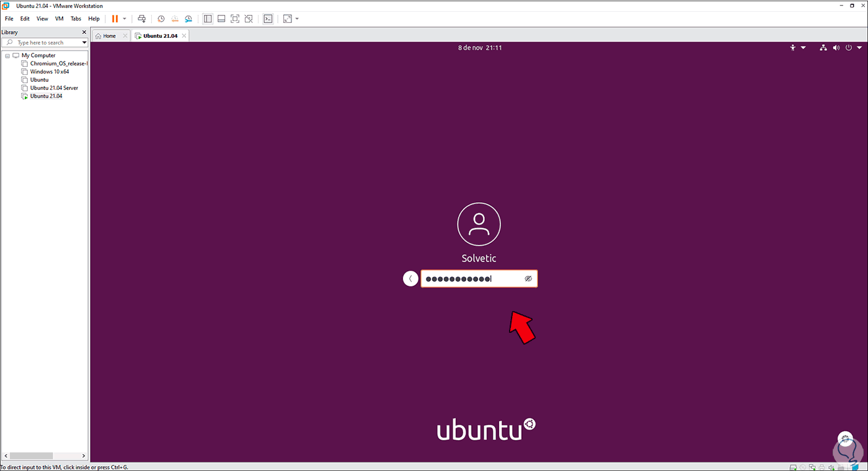Image resolution: width=868 pixels, height=471 pixels.
Task: Send Ctrl+Alt+Del to the virtual machine
Action: tap(142, 19)
